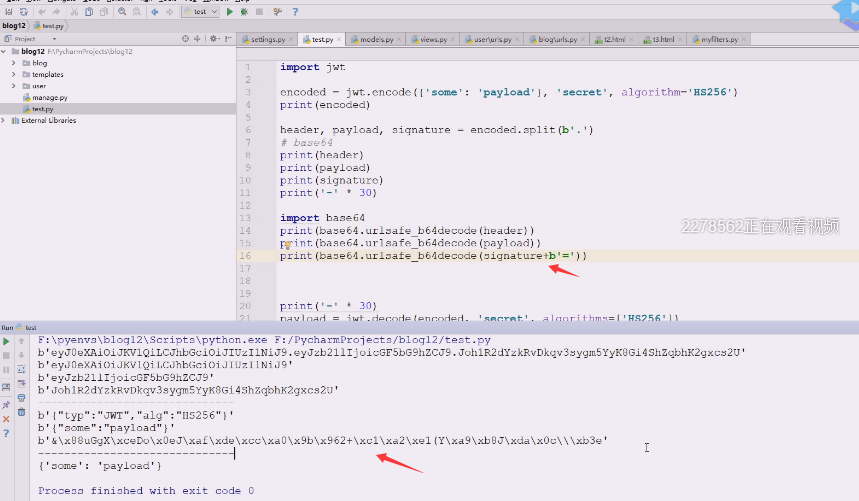Screen dimensions: 859x501
Task: Click test.py in the breadcrumb bar
Action: pos(49,26)
